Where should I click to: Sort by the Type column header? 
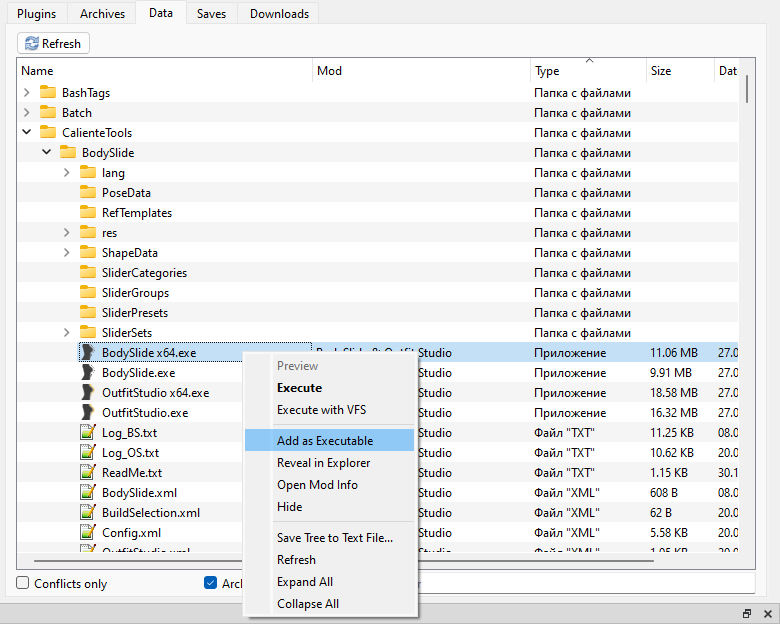click(x=588, y=71)
